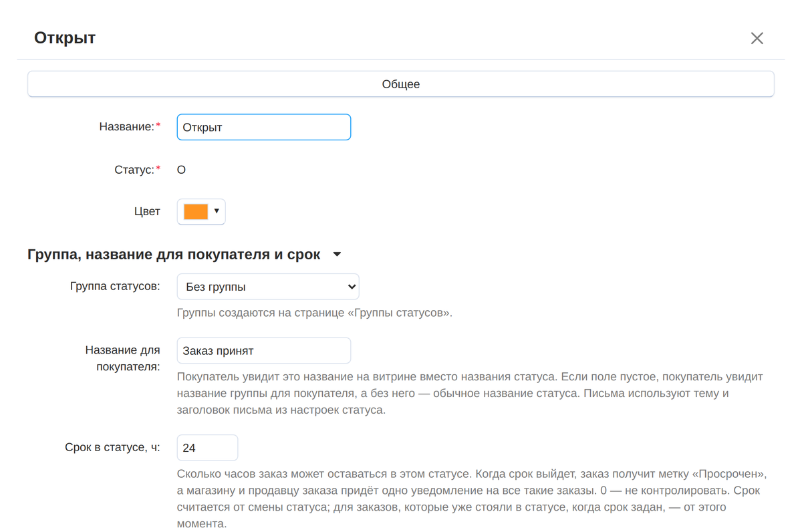Click the Срок в статусе, ч label
This screenshot has height=532, width=802.
(x=112, y=448)
